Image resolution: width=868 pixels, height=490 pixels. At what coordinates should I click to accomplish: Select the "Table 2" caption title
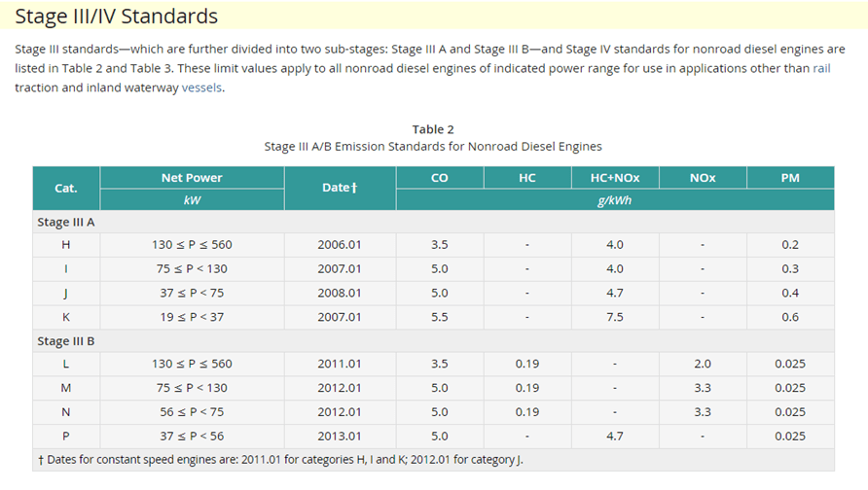point(433,129)
